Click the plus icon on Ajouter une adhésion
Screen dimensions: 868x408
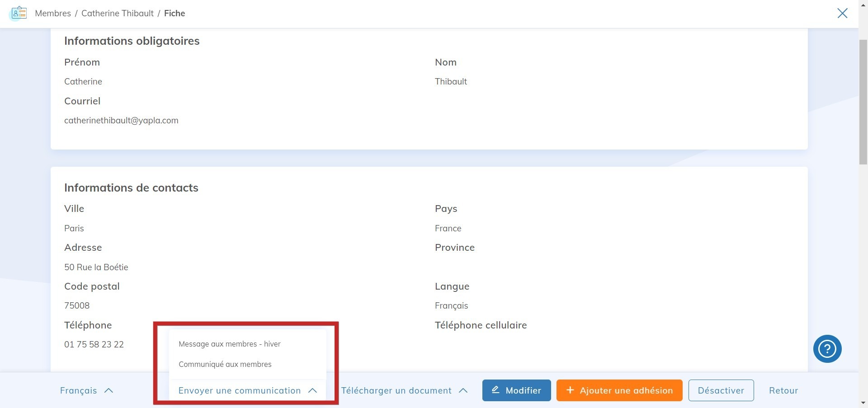tap(570, 390)
